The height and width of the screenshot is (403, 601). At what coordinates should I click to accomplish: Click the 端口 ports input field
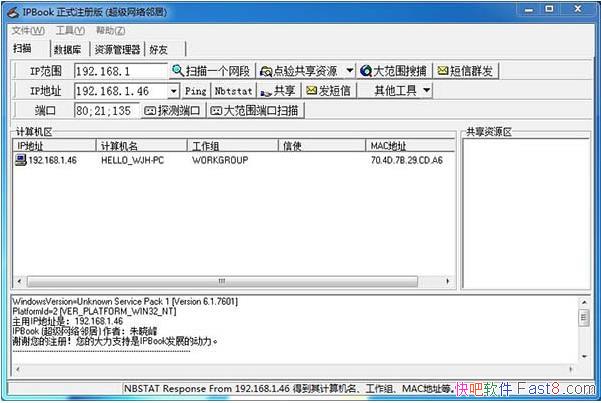click(107, 111)
